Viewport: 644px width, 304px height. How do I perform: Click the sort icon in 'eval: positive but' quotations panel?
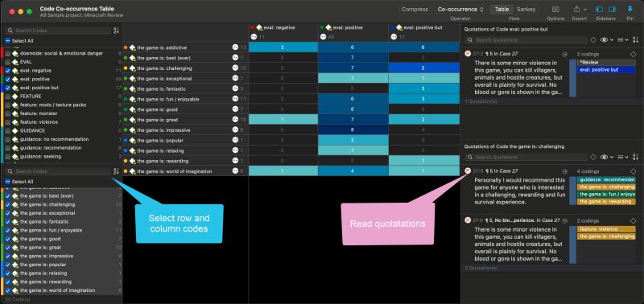click(635, 39)
